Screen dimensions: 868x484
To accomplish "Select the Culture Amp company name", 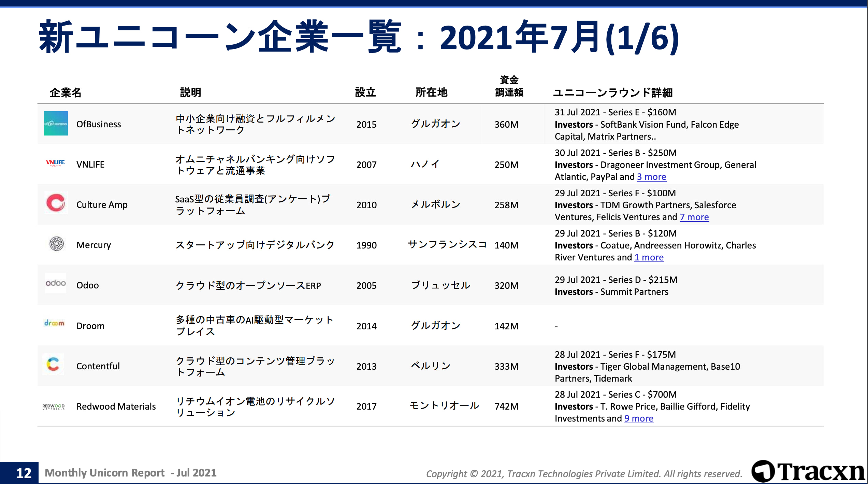I will click(x=102, y=205).
